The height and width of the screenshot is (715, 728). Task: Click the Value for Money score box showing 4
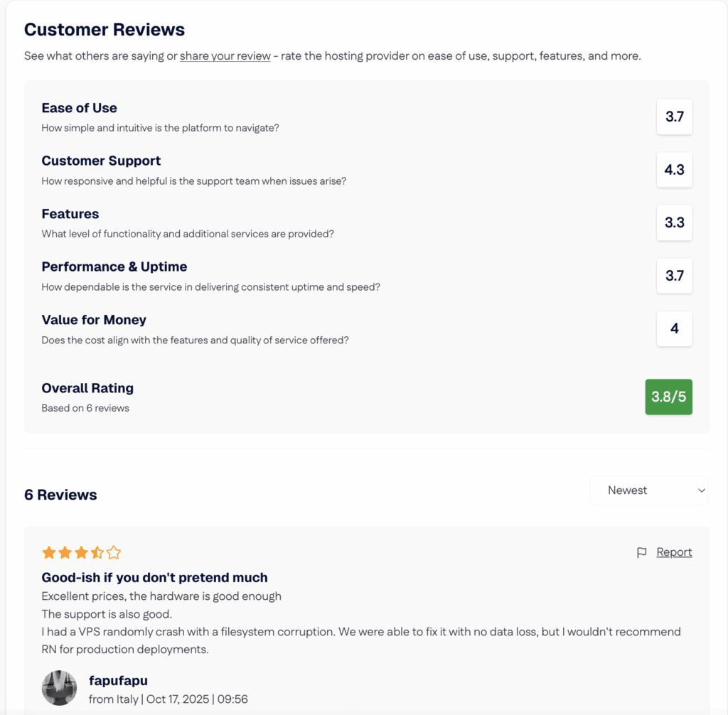tap(674, 328)
